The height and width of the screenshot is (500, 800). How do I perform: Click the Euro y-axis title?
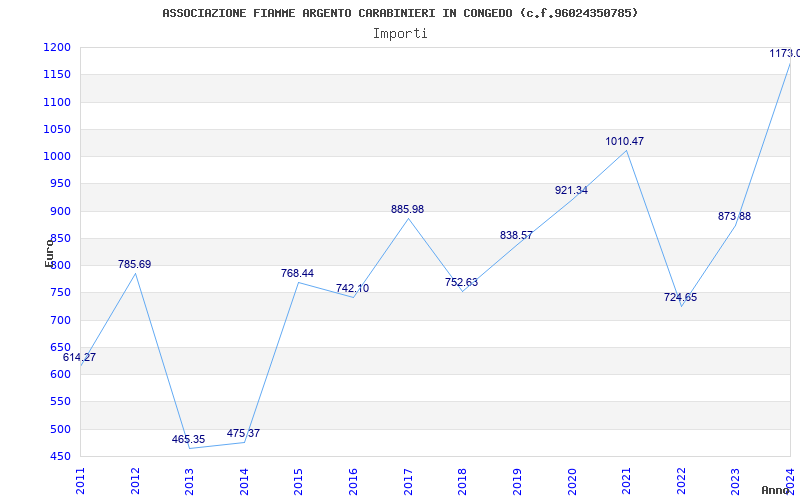[49, 253]
